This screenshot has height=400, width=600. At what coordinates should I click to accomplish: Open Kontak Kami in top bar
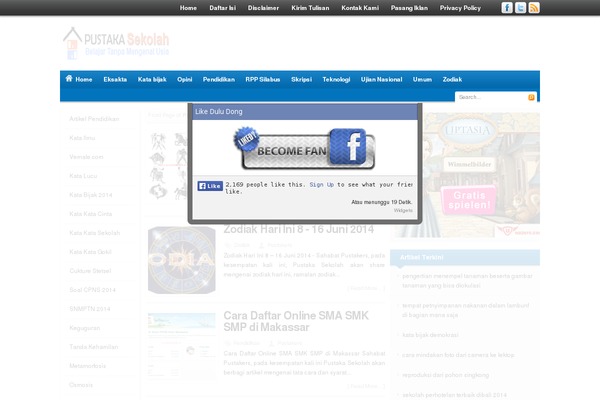(360, 8)
